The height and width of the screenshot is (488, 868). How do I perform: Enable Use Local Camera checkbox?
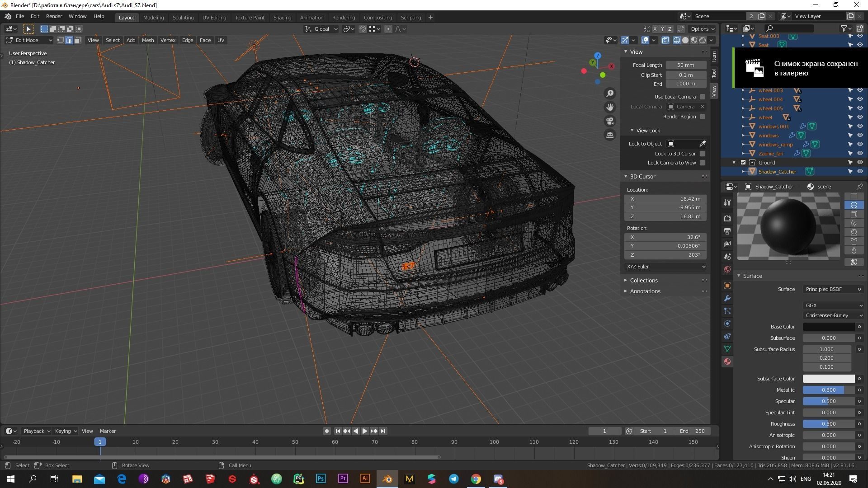click(x=703, y=97)
